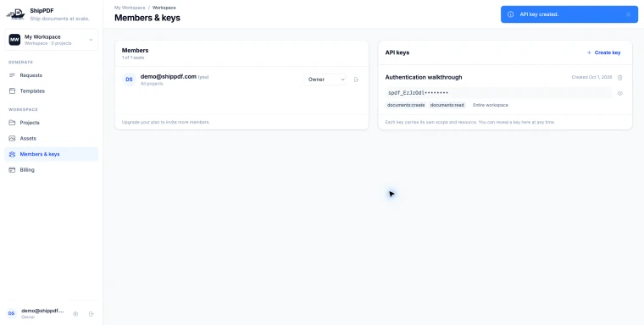Image resolution: width=644 pixels, height=325 pixels.
Task: Click the Workspace breadcrumb
Action: [164, 8]
